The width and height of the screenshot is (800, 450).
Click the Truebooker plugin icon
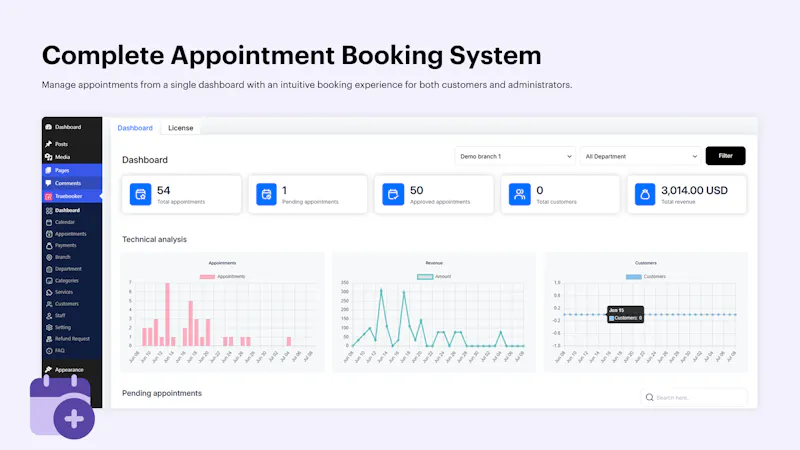pos(48,196)
